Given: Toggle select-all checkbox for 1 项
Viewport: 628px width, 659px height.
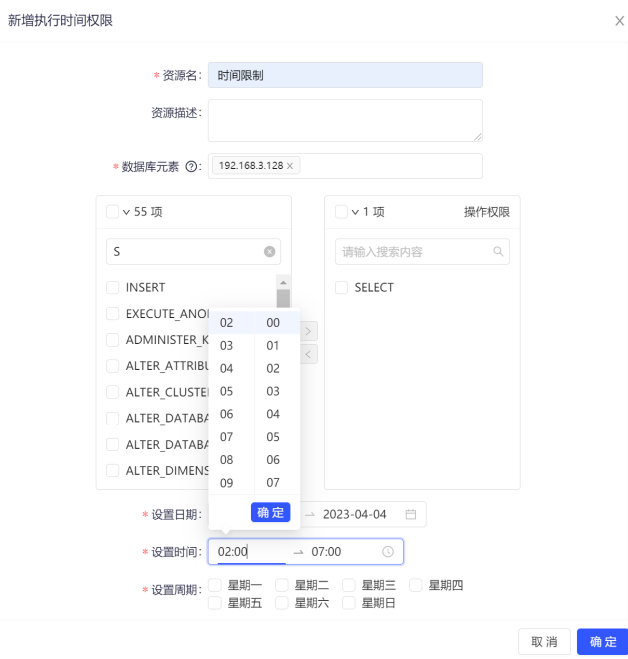Looking at the screenshot, I should [x=341, y=212].
